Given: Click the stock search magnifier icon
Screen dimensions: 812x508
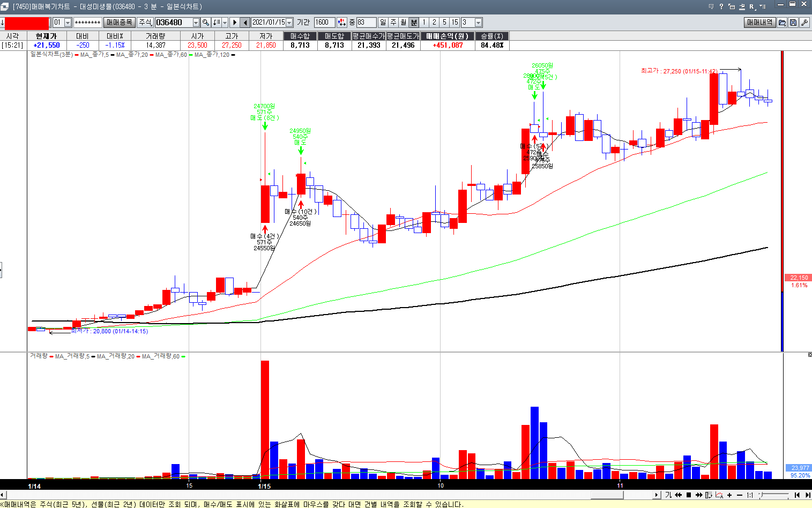Looking at the screenshot, I should point(206,23).
